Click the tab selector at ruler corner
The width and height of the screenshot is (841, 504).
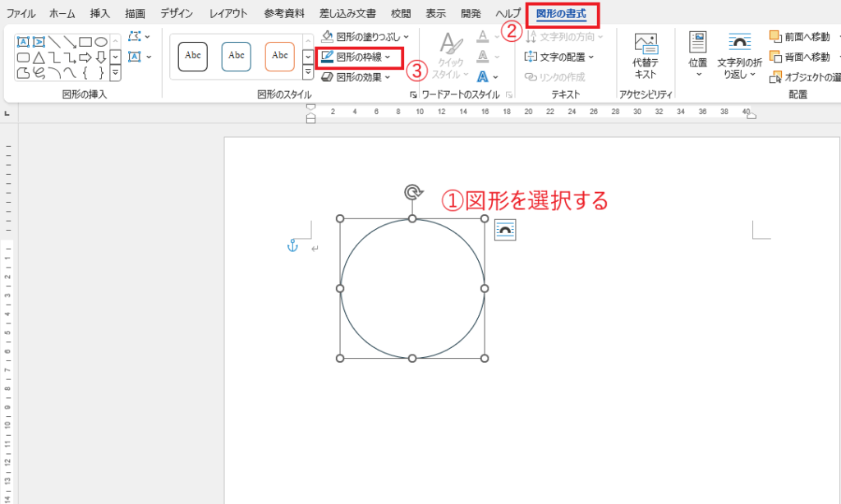click(x=7, y=113)
